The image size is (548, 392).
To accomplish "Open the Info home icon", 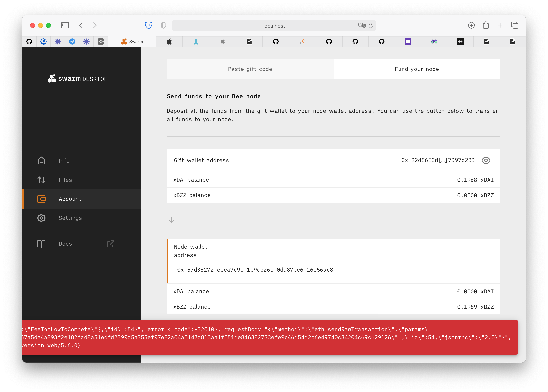I will pyautogui.click(x=41, y=160).
